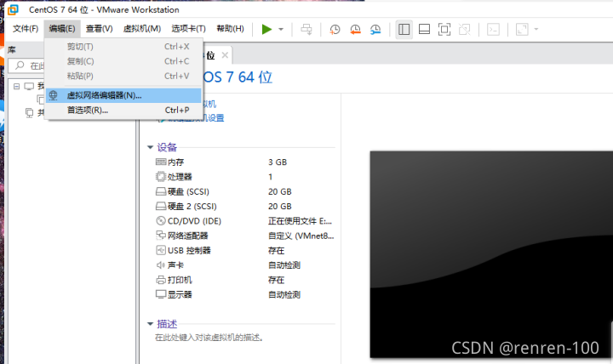Click the unity mode toolbar icon
The image size is (613, 364).
click(x=465, y=29)
